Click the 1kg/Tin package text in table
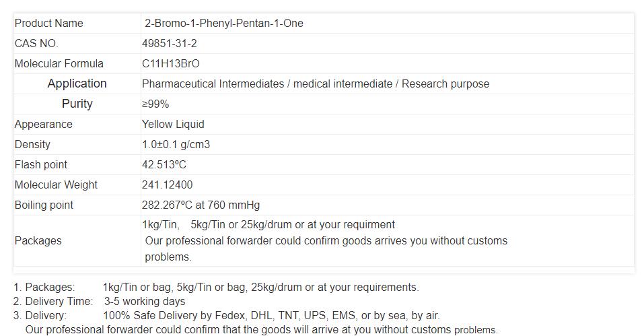The image size is (644, 336). pos(160,225)
